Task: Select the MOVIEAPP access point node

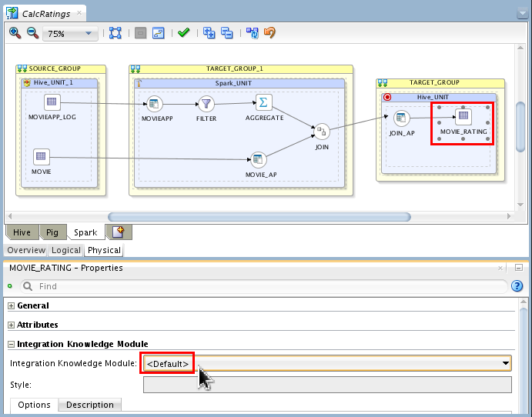Action: [x=155, y=104]
